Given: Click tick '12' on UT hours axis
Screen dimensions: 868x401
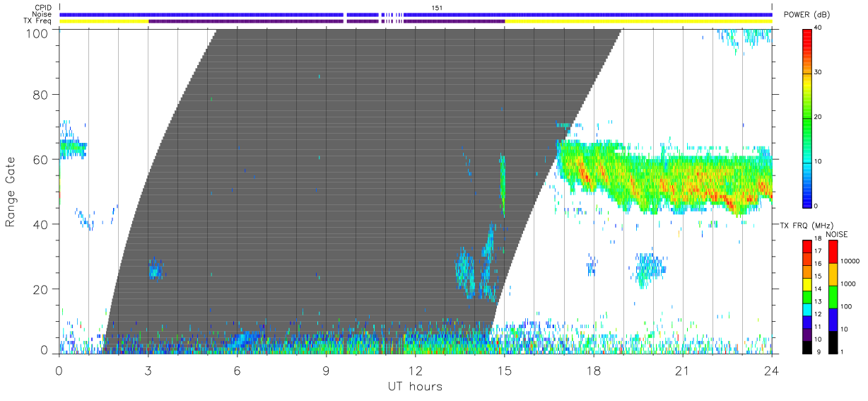Looking at the screenshot, I should tap(415, 370).
